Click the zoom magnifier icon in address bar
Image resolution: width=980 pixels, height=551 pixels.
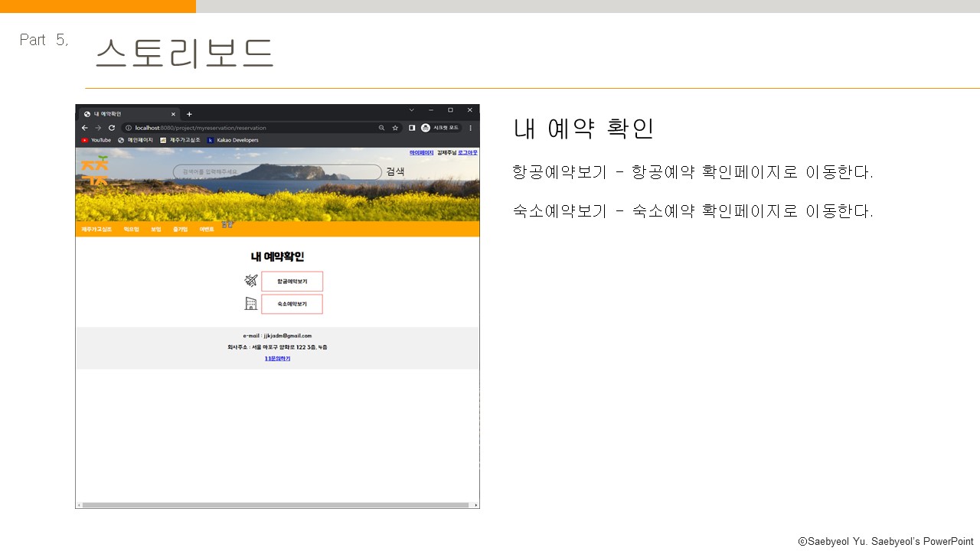coord(381,128)
